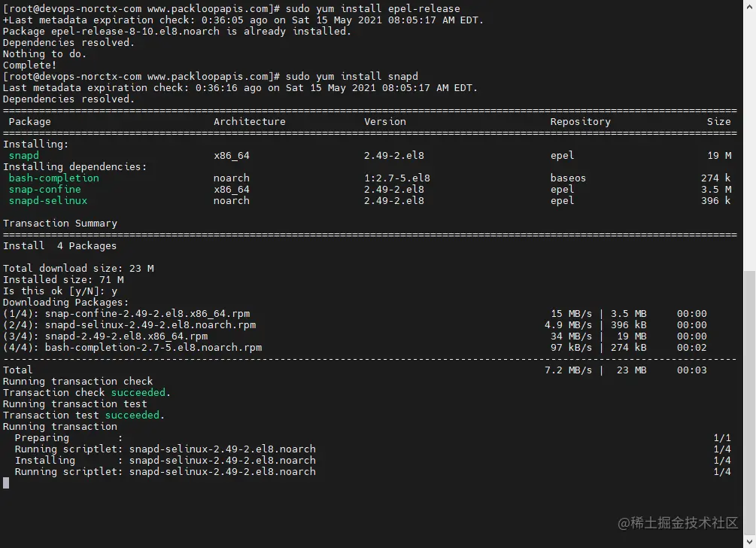Click the 'Installing : snapd-selinux-2.49-2.el8.noarch' line

pyautogui.click(x=372, y=461)
